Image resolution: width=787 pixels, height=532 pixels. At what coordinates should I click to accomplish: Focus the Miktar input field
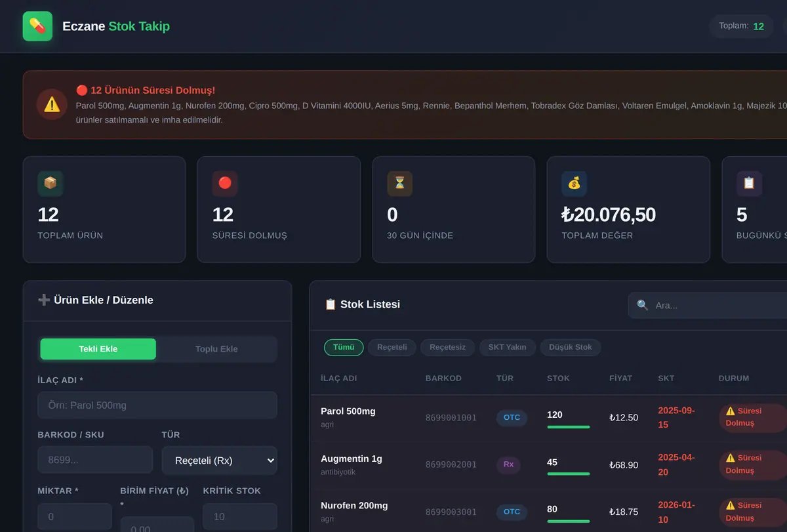click(x=75, y=517)
